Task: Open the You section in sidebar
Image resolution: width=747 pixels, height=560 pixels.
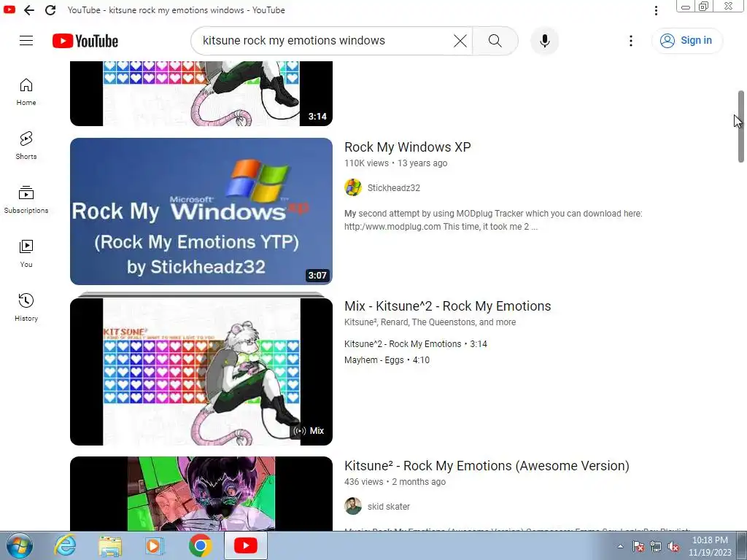Action: pyautogui.click(x=26, y=253)
